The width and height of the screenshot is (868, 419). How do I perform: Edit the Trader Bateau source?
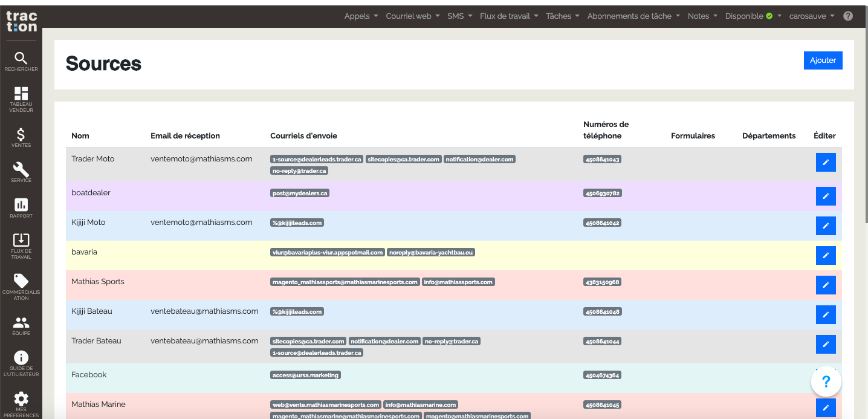coord(826,345)
